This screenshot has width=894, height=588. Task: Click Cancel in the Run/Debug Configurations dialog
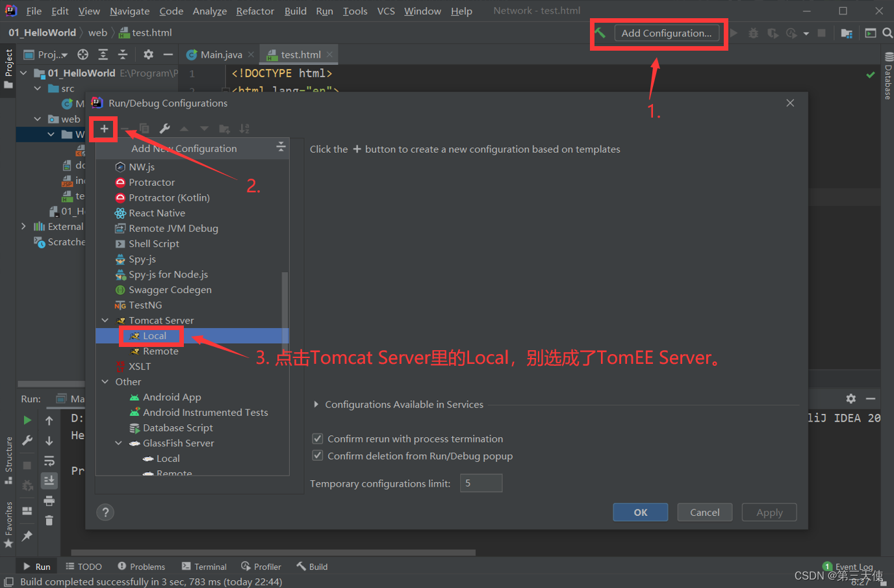[704, 513]
